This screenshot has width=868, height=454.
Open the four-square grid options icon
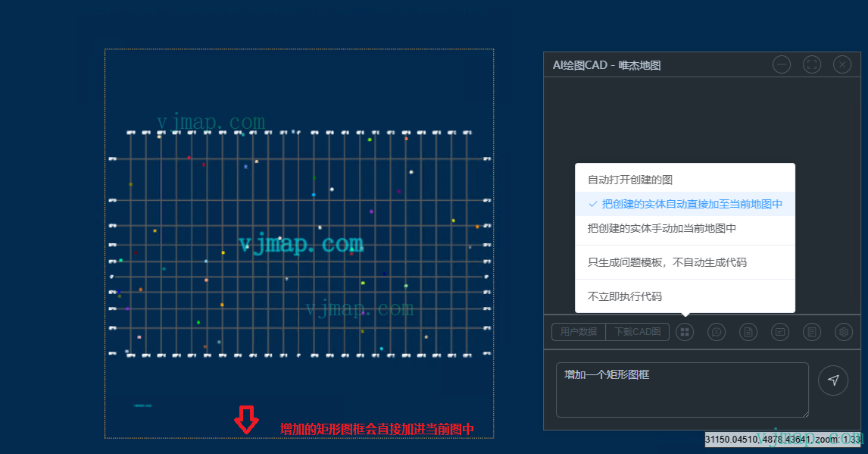pos(685,332)
